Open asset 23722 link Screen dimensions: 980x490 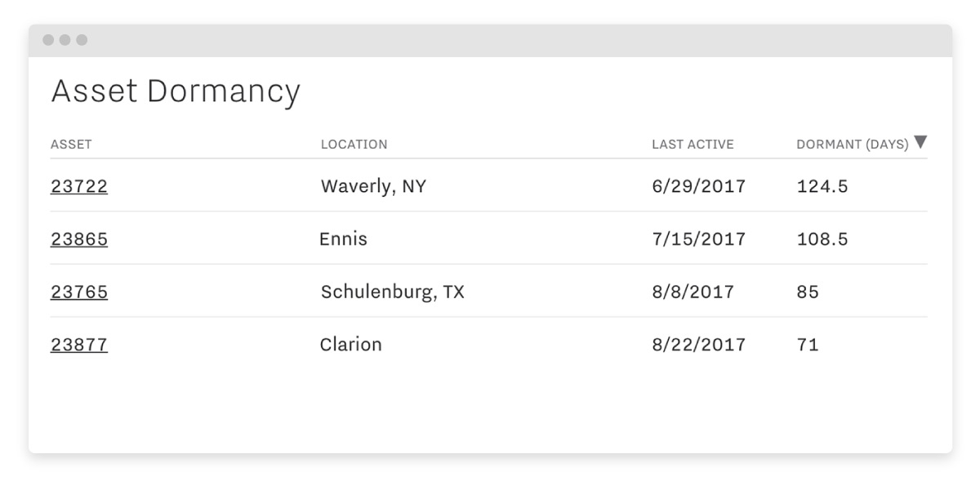[x=79, y=186]
